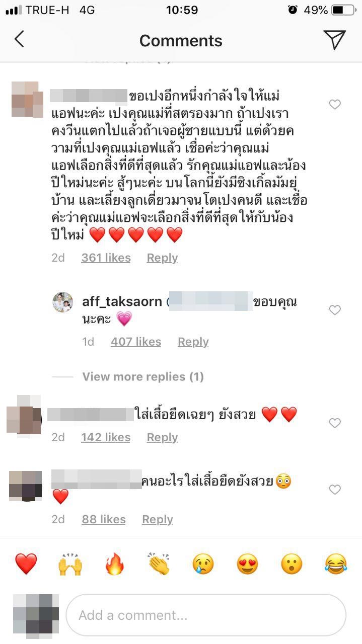Like the comment with 88 likes

335,489
